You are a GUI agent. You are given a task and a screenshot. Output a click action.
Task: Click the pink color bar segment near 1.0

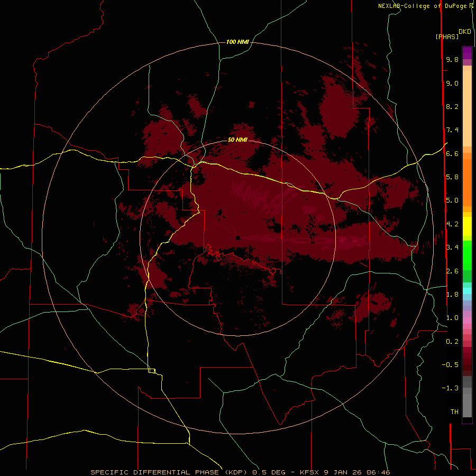[x=467, y=321]
